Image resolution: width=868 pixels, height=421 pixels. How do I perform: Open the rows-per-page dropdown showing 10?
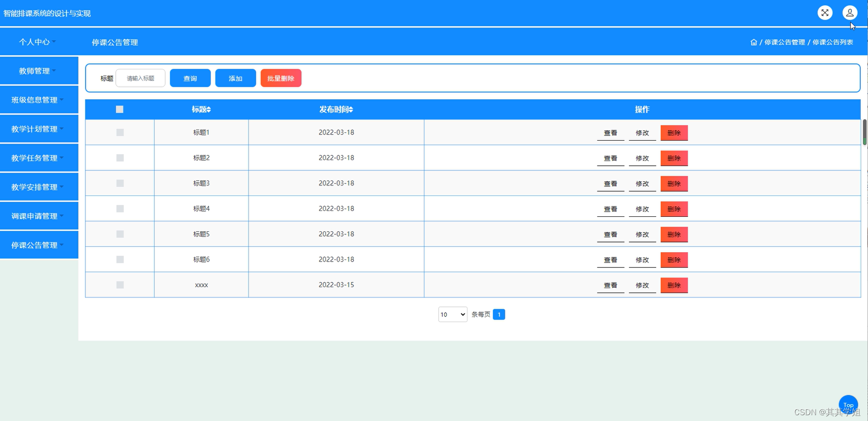[453, 314]
